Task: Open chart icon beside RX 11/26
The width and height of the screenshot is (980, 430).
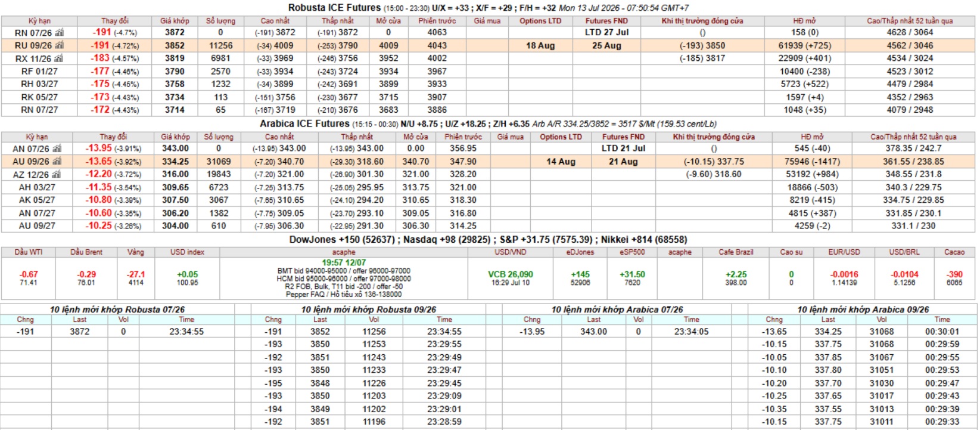Action: tap(59, 58)
